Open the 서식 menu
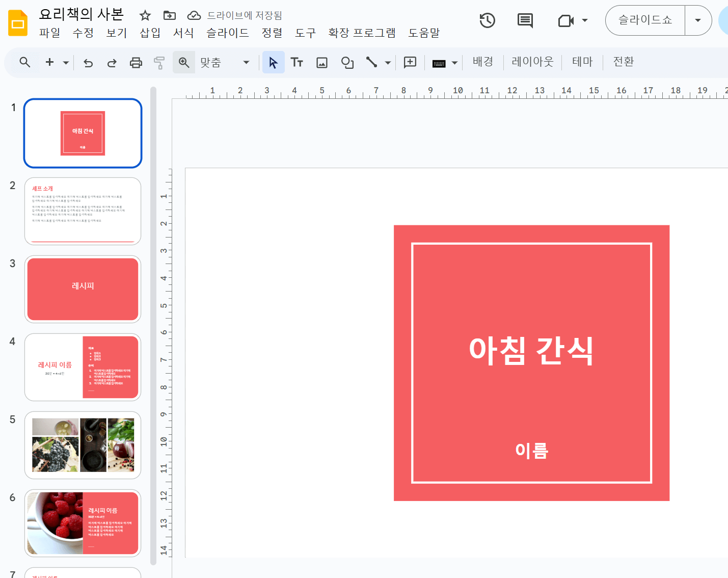 coord(183,33)
